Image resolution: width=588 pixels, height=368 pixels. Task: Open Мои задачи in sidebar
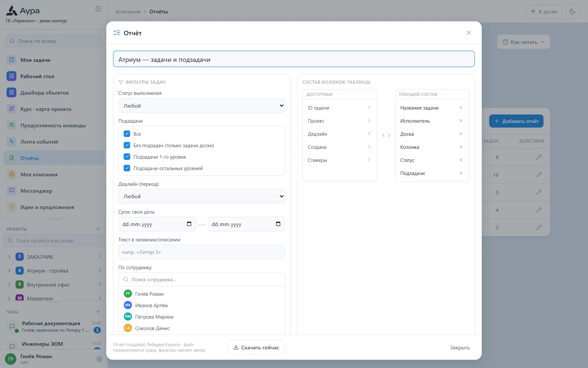click(x=54, y=60)
